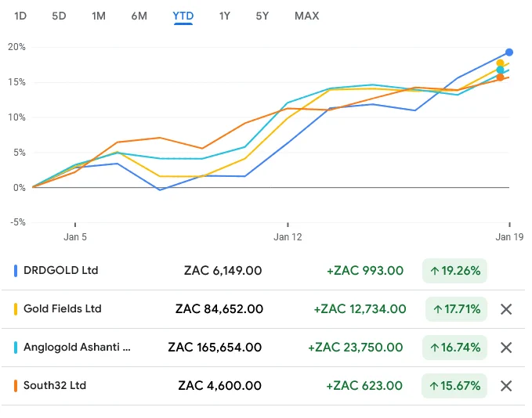Click price ZAC 84,652.00

pos(219,309)
